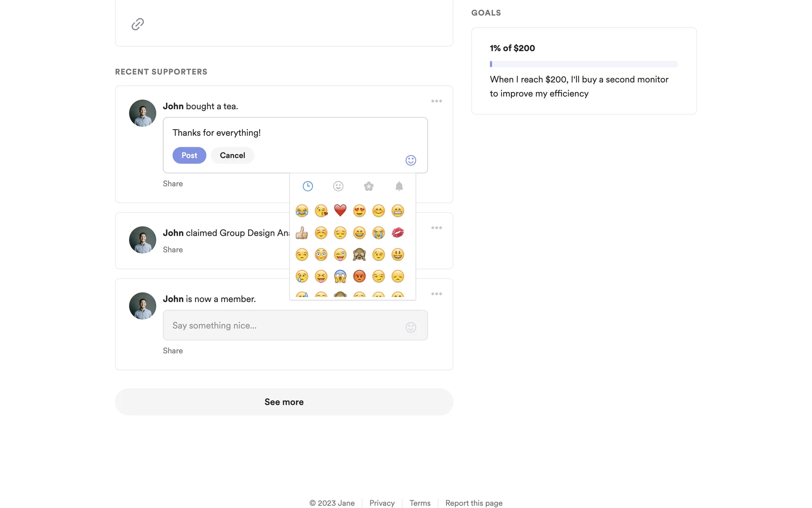Cancel the reply draft
The image size is (812, 508).
[232, 155]
